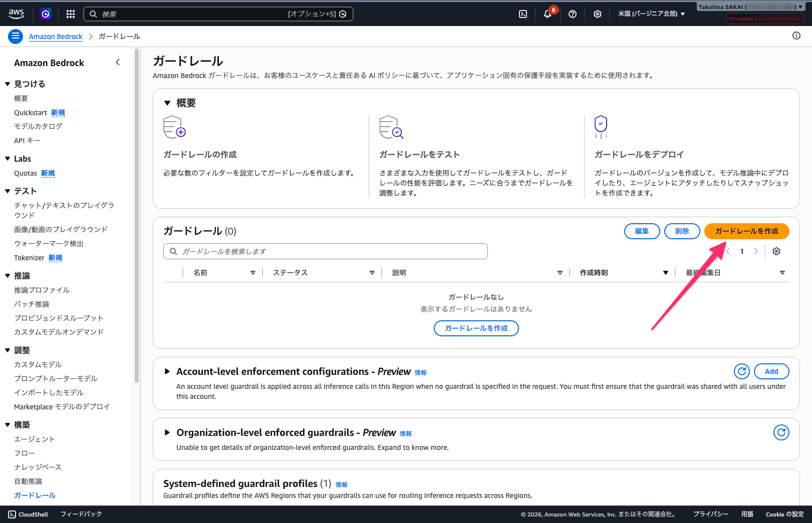The image size is (812, 523).
Task: Focus the AWS console 検索 search box
Action: [x=218, y=14]
